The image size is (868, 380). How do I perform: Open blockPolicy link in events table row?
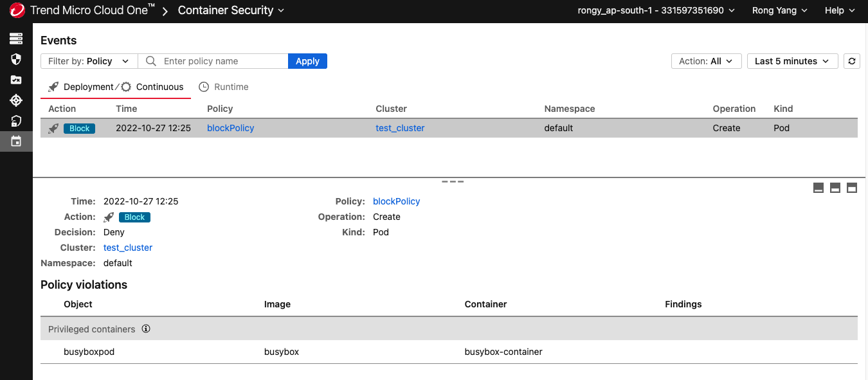point(230,128)
